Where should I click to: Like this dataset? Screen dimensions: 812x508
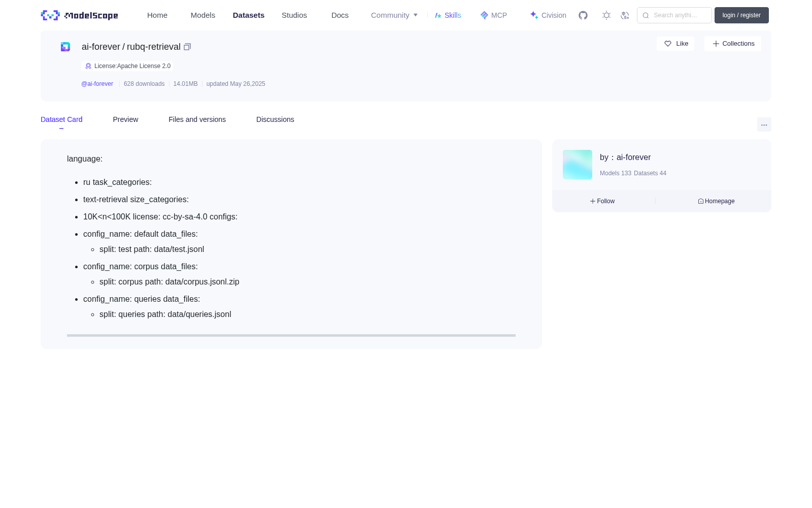click(x=675, y=44)
